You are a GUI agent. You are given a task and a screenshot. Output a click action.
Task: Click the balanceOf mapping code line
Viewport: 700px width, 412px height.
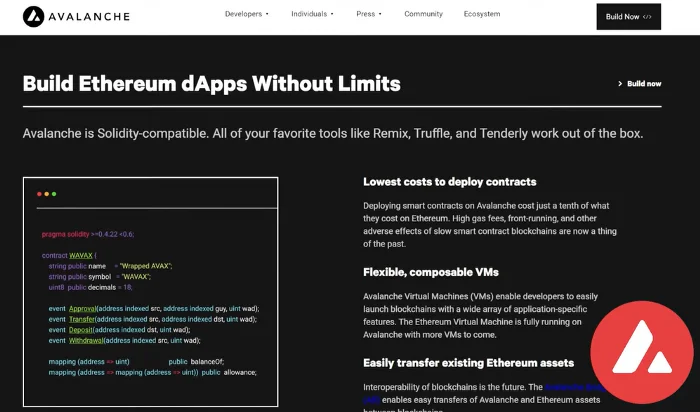coord(137,362)
